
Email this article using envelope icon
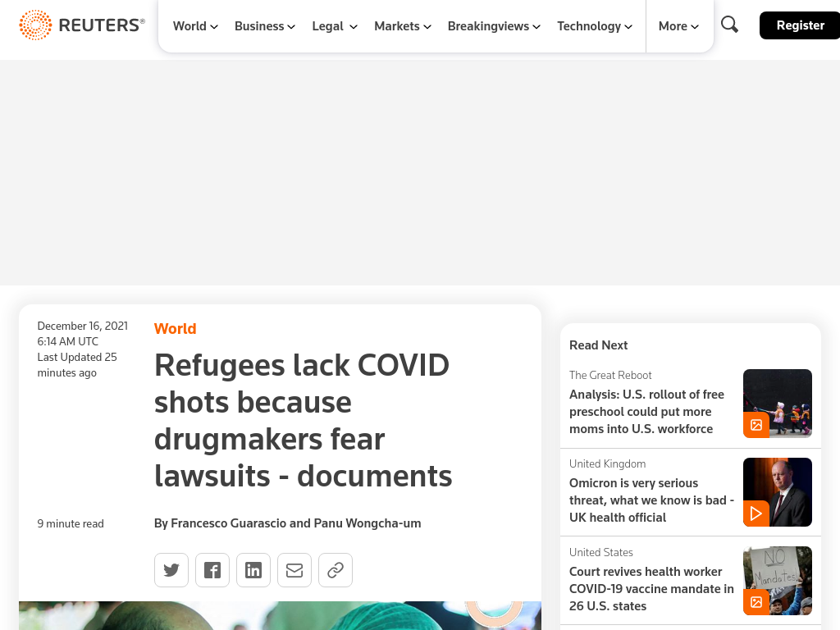click(x=294, y=570)
